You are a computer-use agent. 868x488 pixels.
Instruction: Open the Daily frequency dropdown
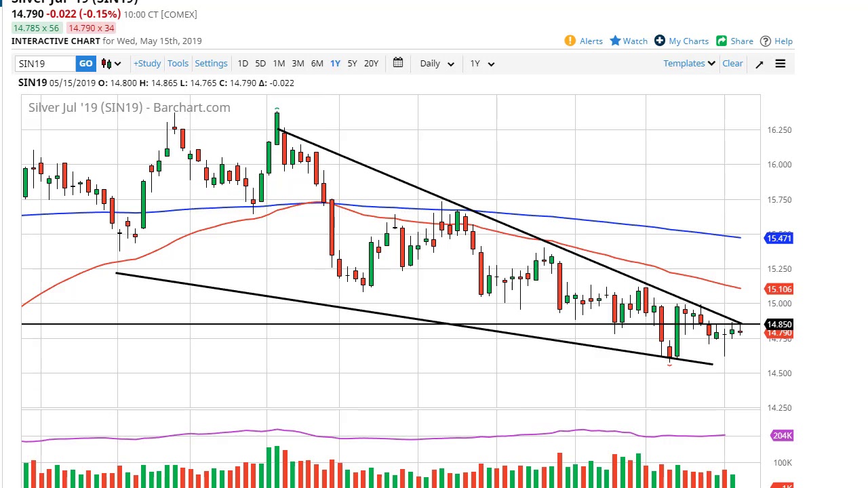click(x=437, y=64)
